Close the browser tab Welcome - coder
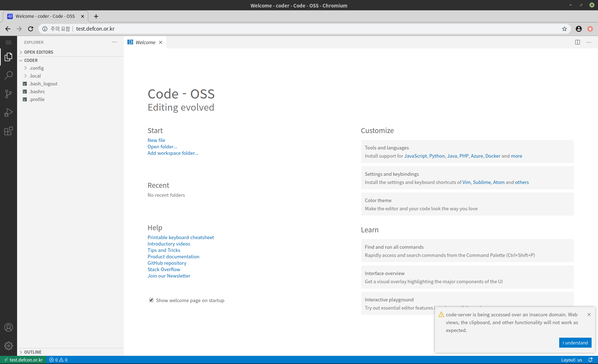This screenshot has height=364, width=598. tap(83, 16)
